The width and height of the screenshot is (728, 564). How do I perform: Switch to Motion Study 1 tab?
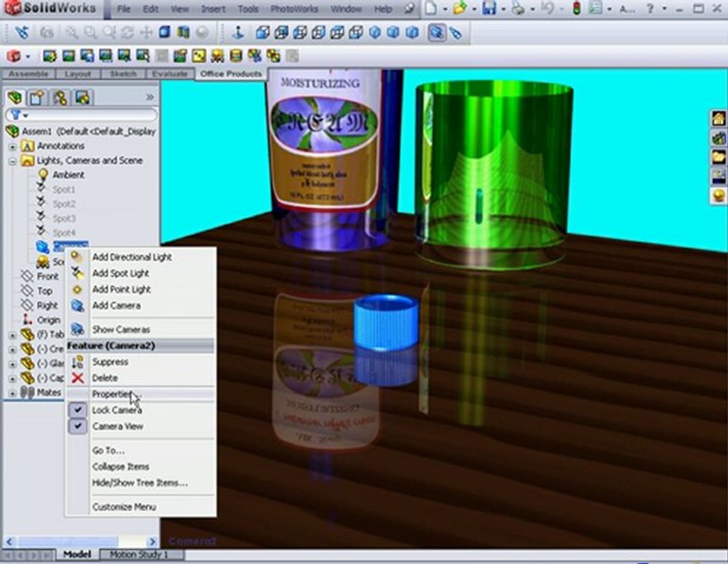[139, 554]
